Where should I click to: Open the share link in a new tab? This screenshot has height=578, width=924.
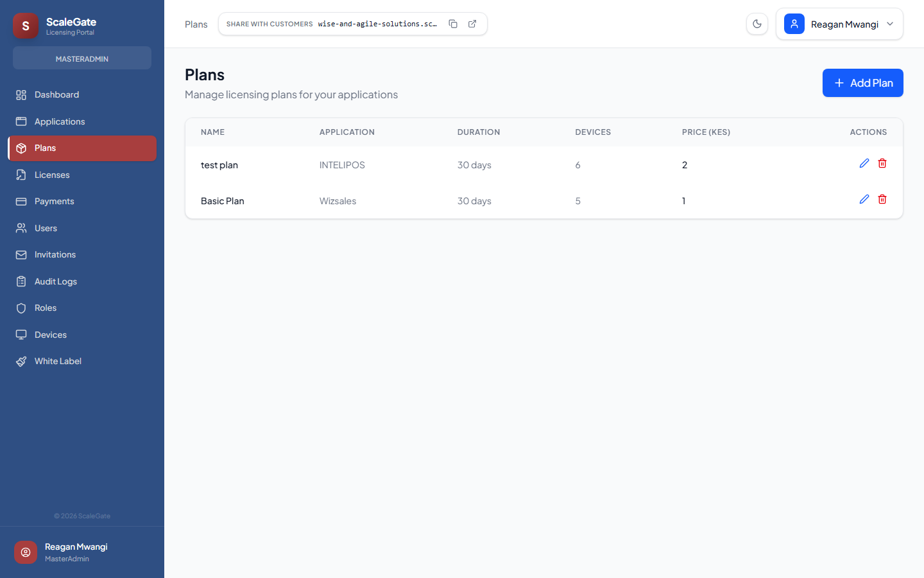(472, 23)
